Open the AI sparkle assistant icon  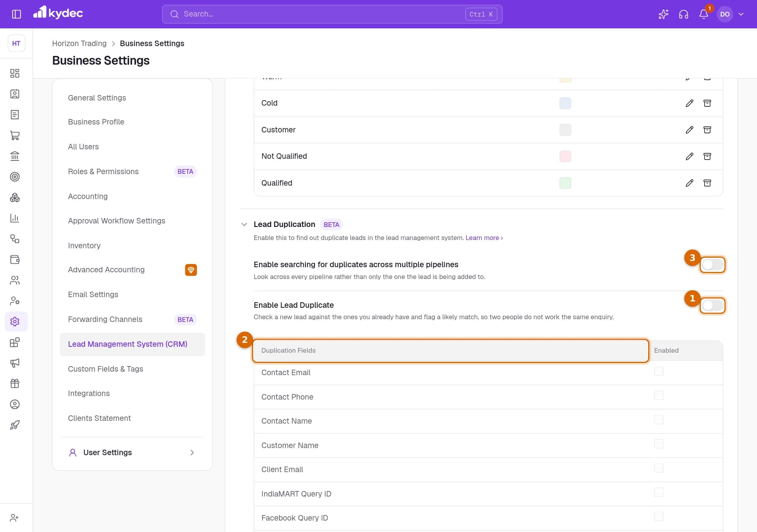pyautogui.click(x=664, y=14)
